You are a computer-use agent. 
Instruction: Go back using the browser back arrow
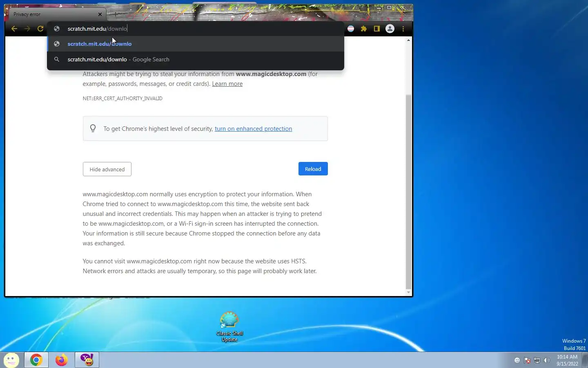point(14,29)
